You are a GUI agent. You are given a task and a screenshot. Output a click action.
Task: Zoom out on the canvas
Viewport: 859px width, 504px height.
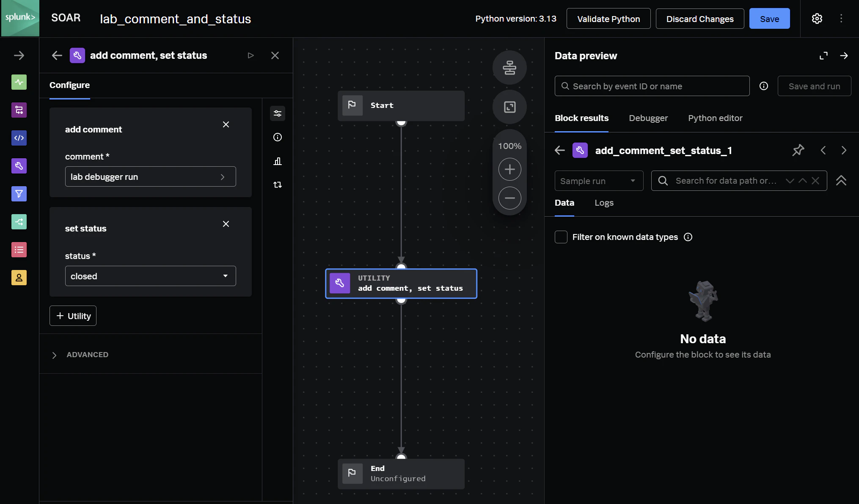(509, 198)
